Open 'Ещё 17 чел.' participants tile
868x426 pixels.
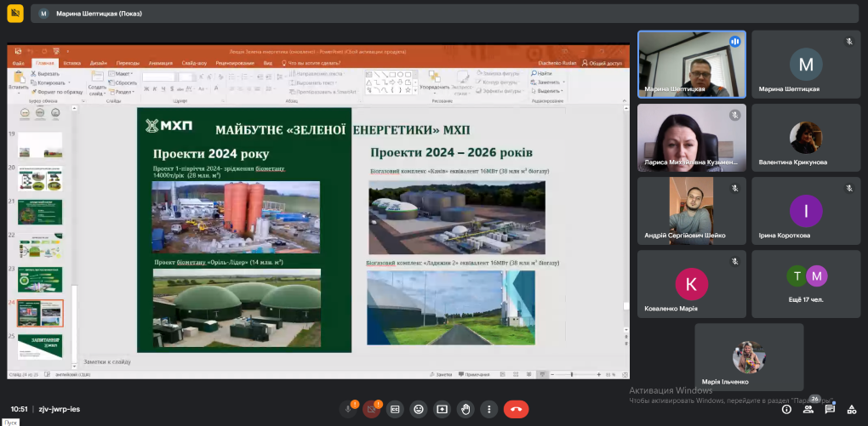click(x=806, y=284)
